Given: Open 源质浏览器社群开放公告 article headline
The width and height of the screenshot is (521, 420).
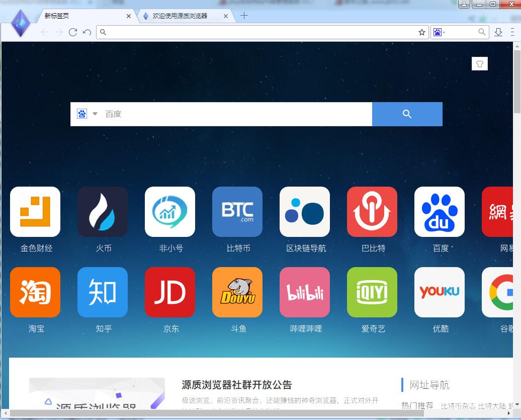Looking at the screenshot, I should [236, 385].
